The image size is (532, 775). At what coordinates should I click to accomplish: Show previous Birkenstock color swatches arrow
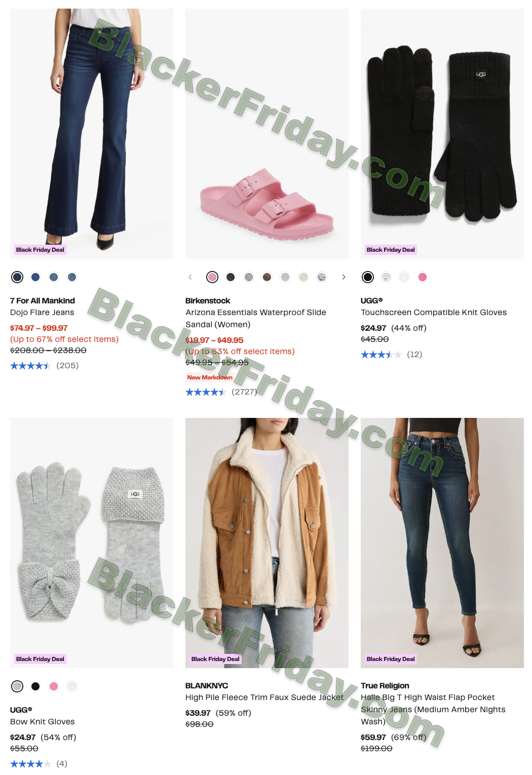[191, 277]
